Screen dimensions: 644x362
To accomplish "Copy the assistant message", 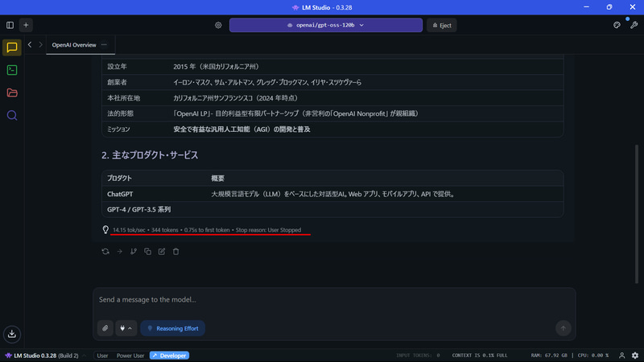I will point(147,252).
